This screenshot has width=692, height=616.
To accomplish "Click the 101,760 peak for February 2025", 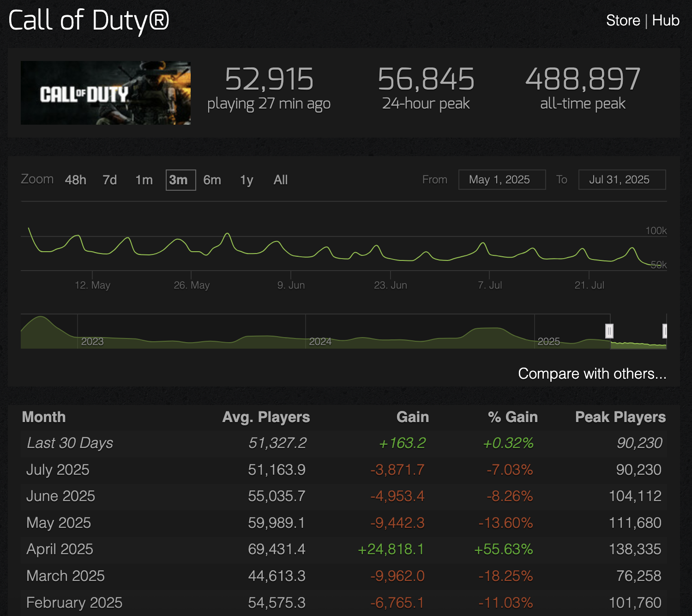I will (x=635, y=603).
